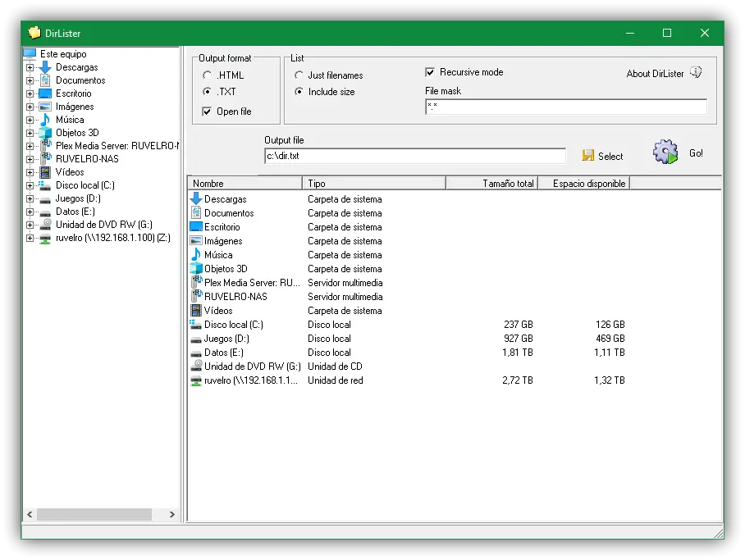Click Documentos icon in the list
The image size is (745, 560).
196,213
